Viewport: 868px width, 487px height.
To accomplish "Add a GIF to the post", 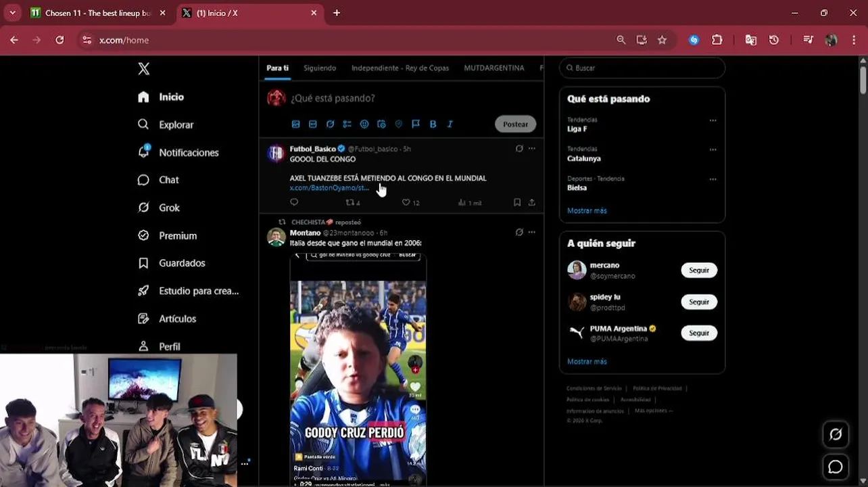I will [x=312, y=124].
